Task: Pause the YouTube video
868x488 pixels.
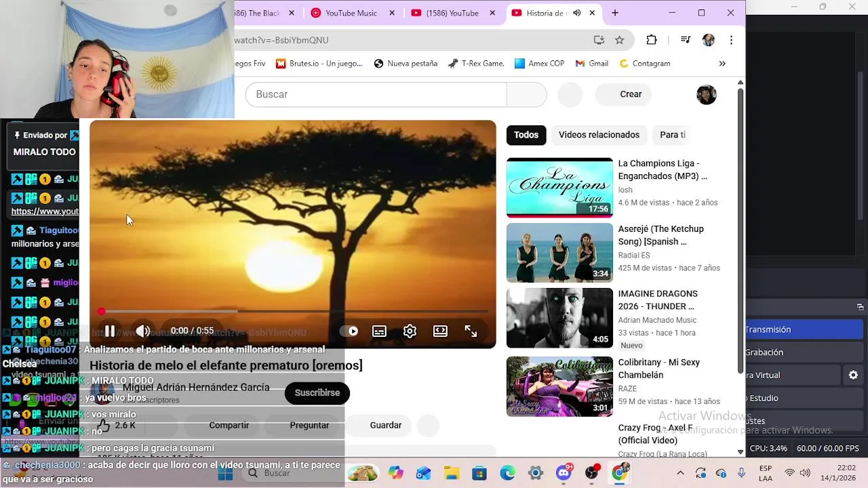Action: point(110,331)
